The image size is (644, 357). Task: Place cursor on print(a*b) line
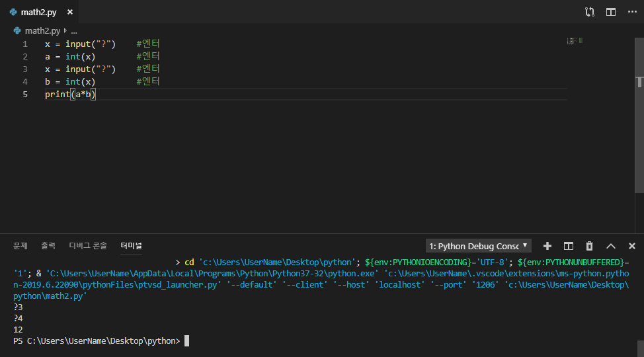click(70, 95)
